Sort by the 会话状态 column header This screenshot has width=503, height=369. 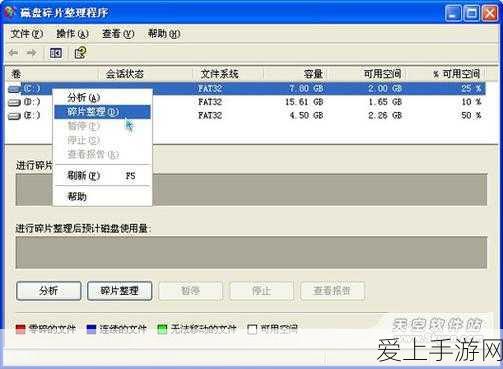click(145, 74)
